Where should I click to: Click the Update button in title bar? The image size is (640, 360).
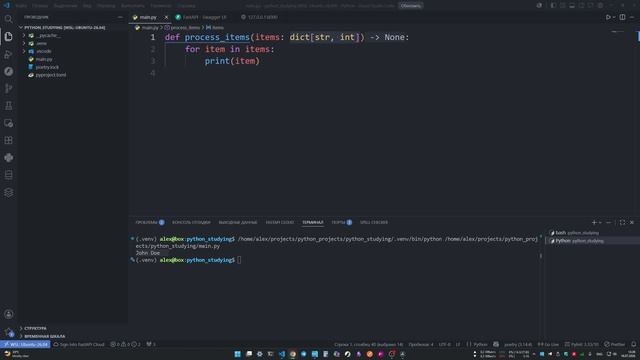tap(411, 5)
